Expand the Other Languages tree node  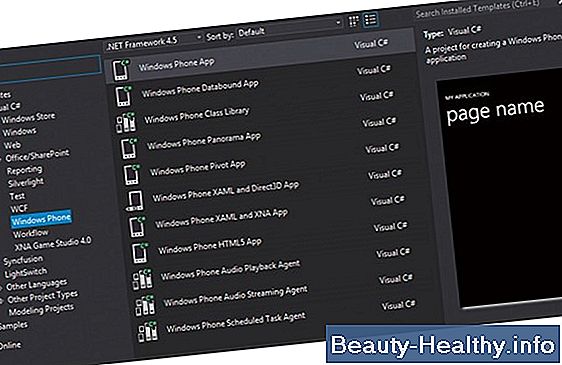[1, 288]
